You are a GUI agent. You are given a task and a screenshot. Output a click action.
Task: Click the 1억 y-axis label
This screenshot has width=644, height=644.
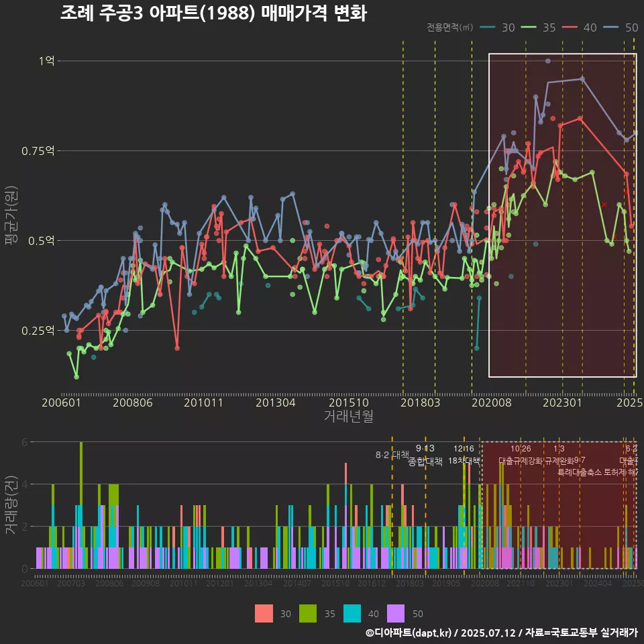[x=46, y=61]
